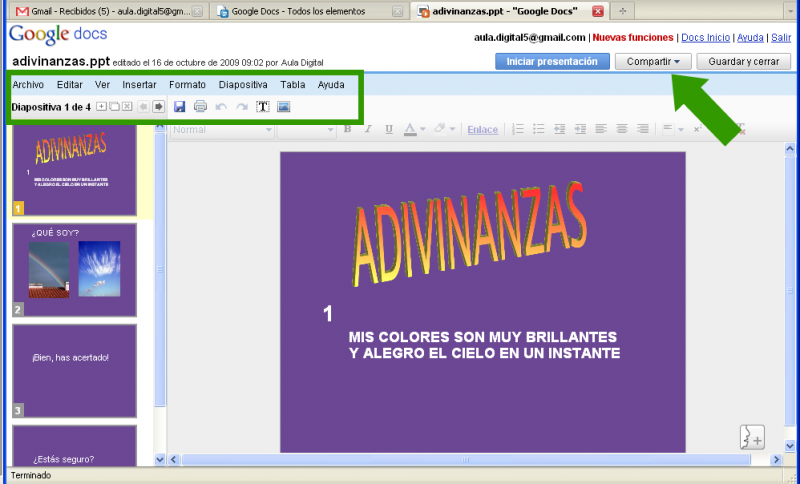Viewport: 800px width, 484px height.
Task: Decrease the text indent
Action: [559, 129]
